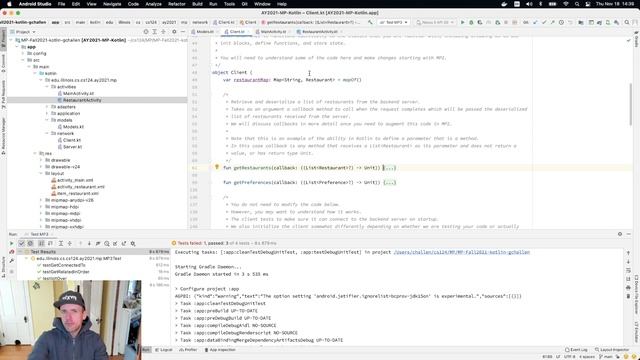Open the Navigate menu
The width and height of the screenshot is (640, 360).
112,4
